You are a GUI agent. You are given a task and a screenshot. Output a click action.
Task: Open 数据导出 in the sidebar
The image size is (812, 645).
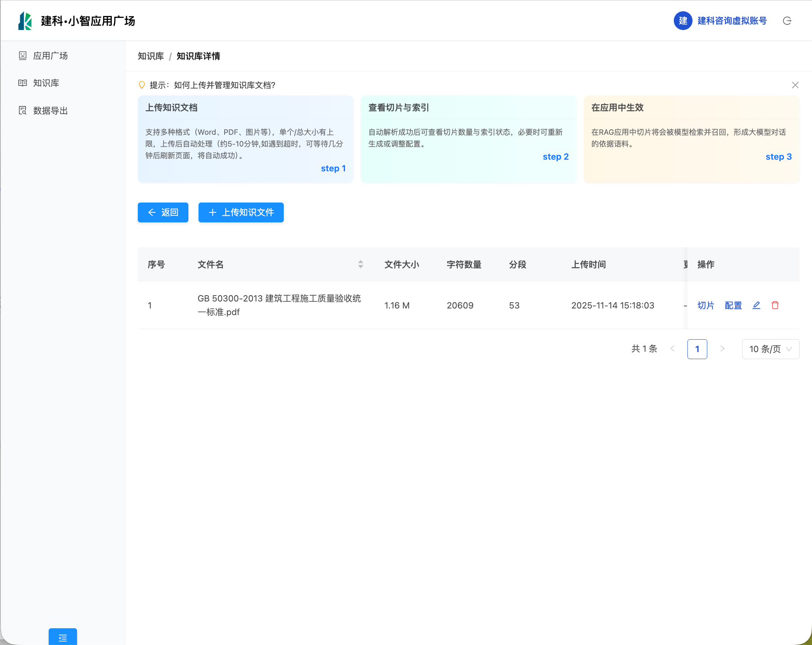tap(50, 111)
